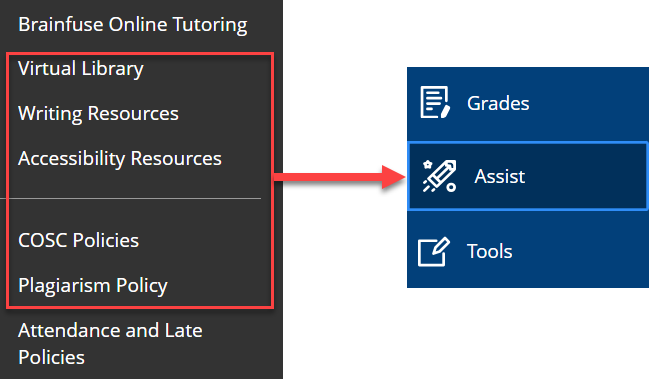Open the Grades menu item label
Screen dimensions: 649x380
coord(498,103)
